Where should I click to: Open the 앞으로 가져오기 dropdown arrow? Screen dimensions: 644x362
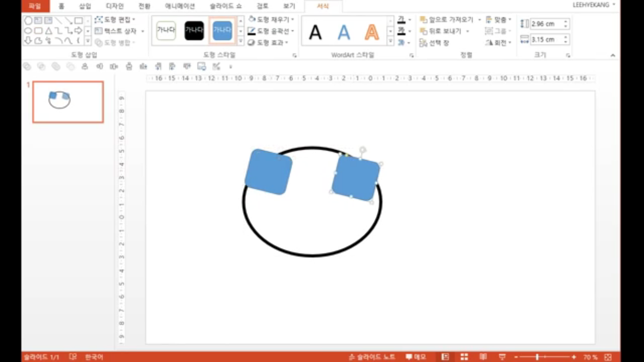(x=479, y=20)
